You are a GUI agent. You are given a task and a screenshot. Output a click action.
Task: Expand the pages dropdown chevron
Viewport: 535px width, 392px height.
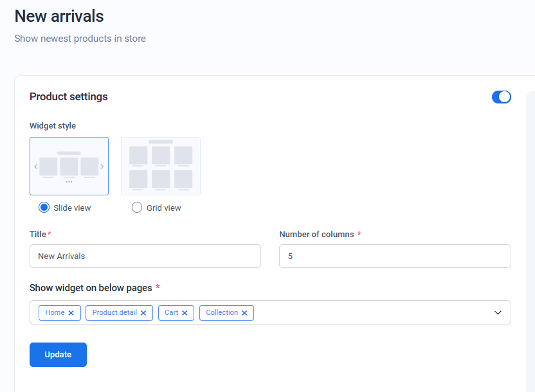(498, 312)
